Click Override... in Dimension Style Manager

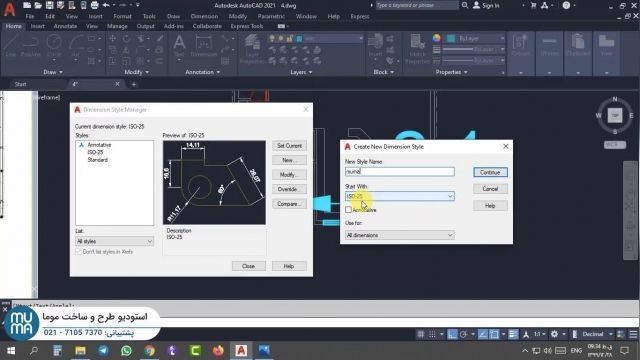[289, 189]
